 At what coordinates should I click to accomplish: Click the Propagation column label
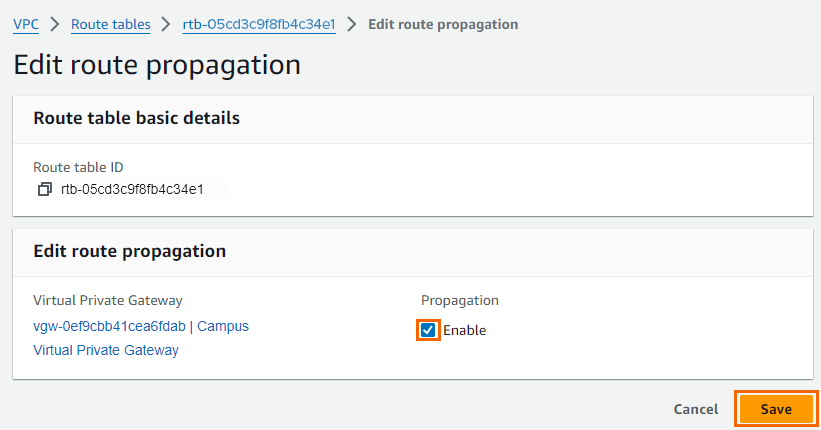click(460, 301)
